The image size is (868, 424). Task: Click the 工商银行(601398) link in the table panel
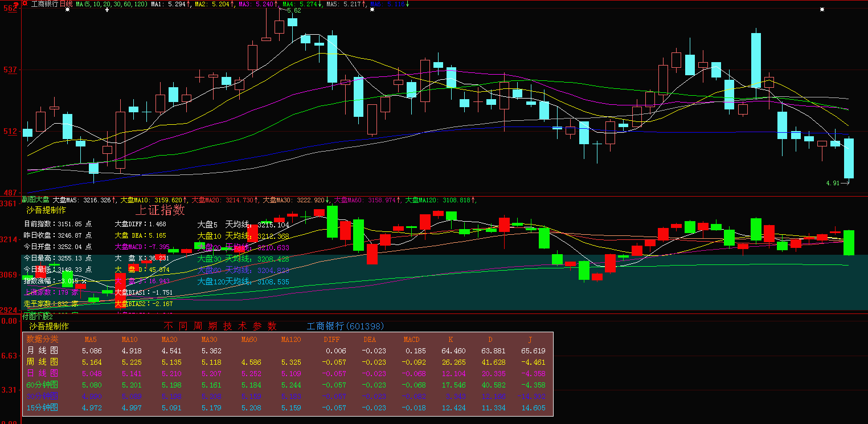345,326
